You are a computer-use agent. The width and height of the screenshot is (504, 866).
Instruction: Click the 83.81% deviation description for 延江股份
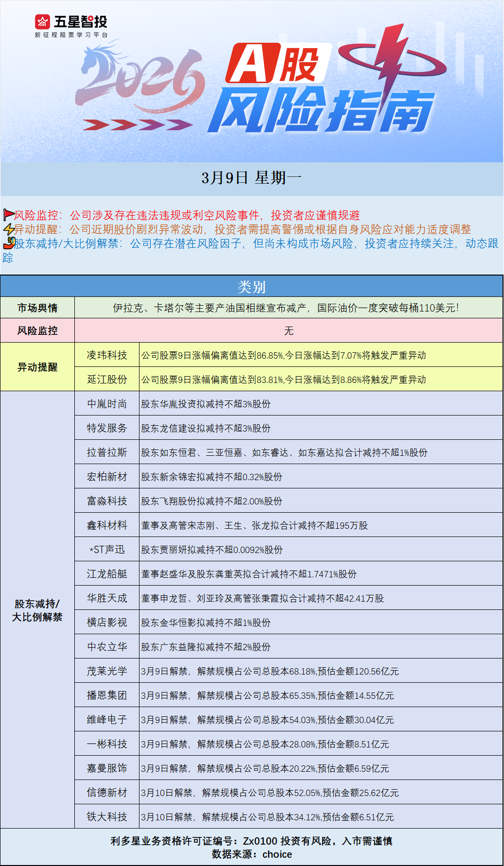pyautogui.click(x=283, y=380)
